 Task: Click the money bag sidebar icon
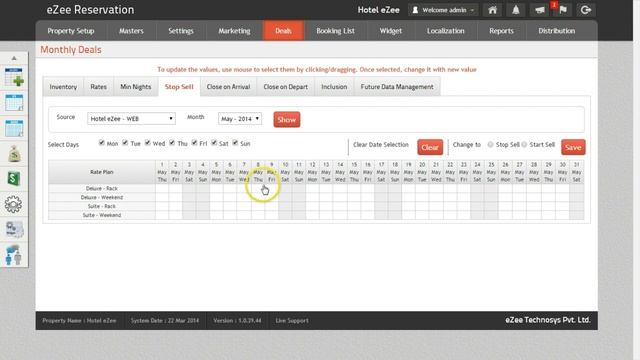point(14,154)
